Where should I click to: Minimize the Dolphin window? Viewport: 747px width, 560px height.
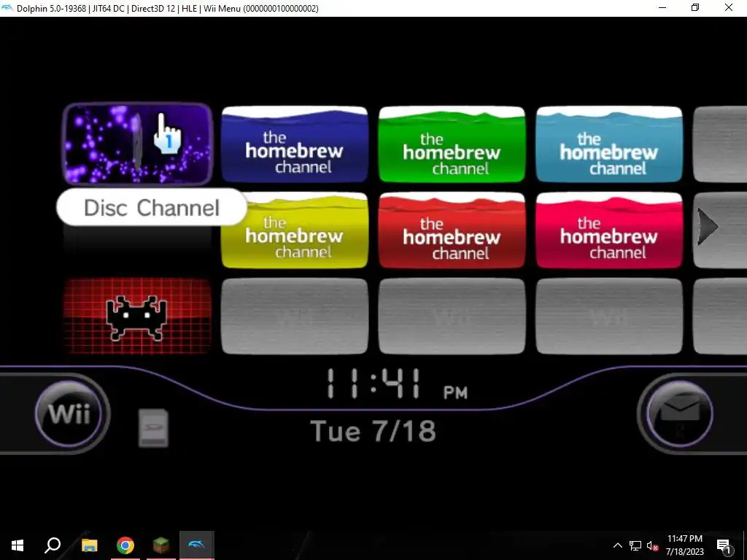pyautogui.click(x=662, y=8)
